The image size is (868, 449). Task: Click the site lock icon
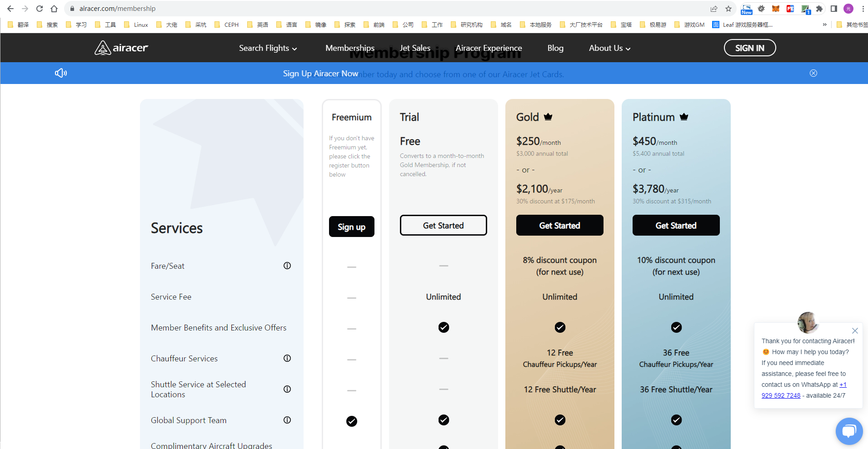[72, 9]
